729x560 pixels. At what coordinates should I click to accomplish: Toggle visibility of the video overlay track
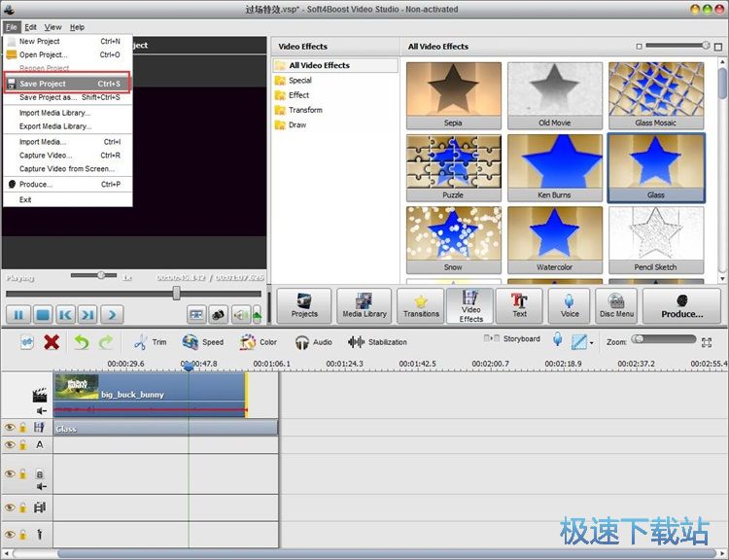click(10, 507)
